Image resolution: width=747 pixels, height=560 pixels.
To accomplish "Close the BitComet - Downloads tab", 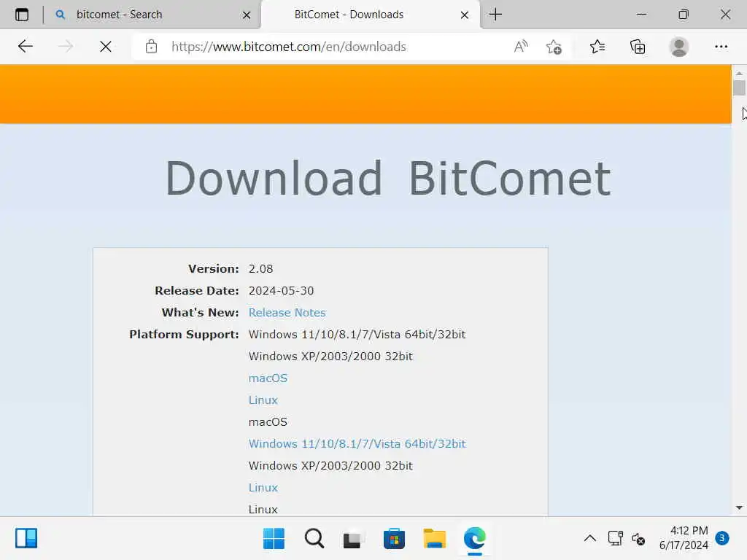I will [x=465, y=15].
